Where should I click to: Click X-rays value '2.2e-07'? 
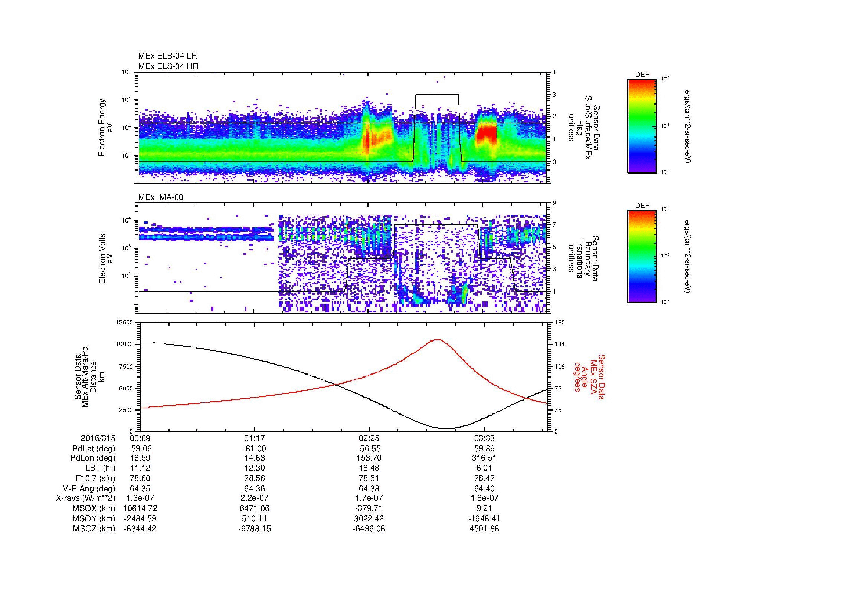255,498
